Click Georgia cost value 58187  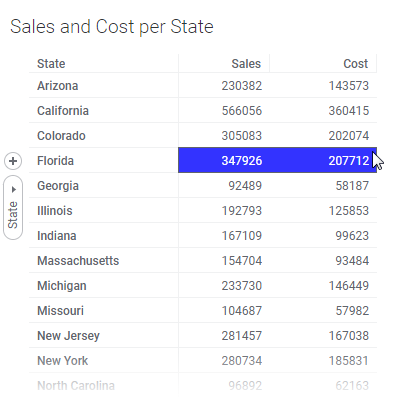tap(352, 186)
